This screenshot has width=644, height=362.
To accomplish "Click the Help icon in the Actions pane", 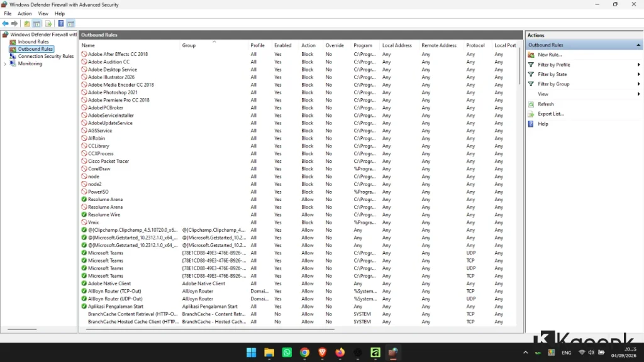I will point(531,124).
